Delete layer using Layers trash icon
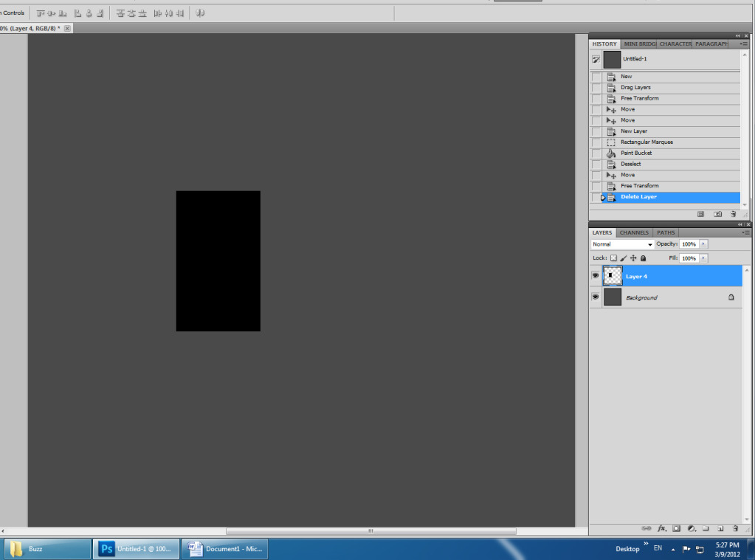 coord(735,528)
